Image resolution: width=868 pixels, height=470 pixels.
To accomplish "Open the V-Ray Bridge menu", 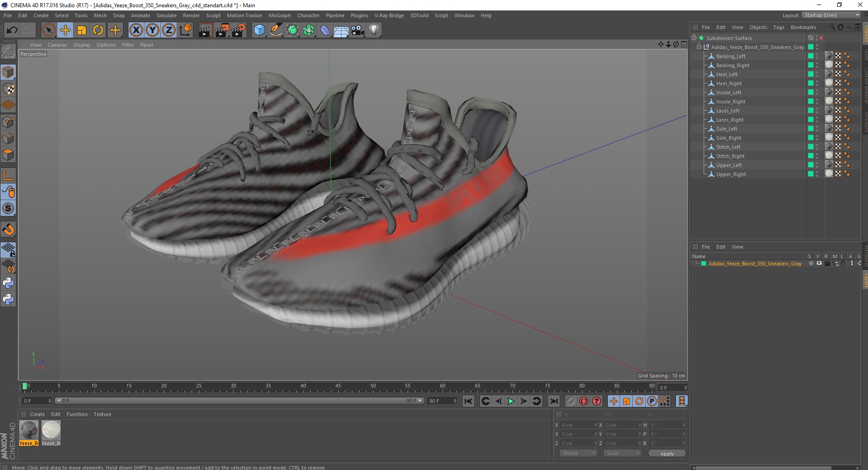I will 389,15.
